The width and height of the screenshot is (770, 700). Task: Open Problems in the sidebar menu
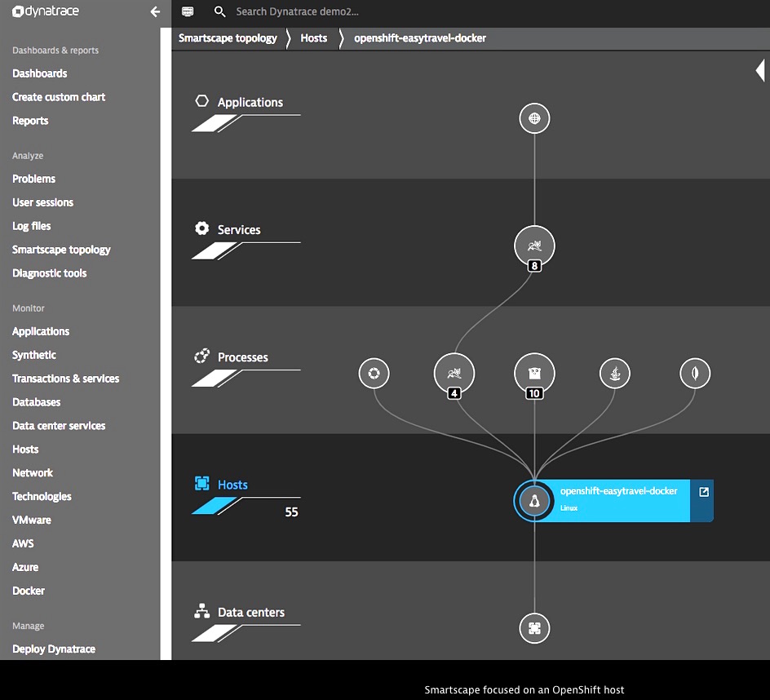coord(33,179)
